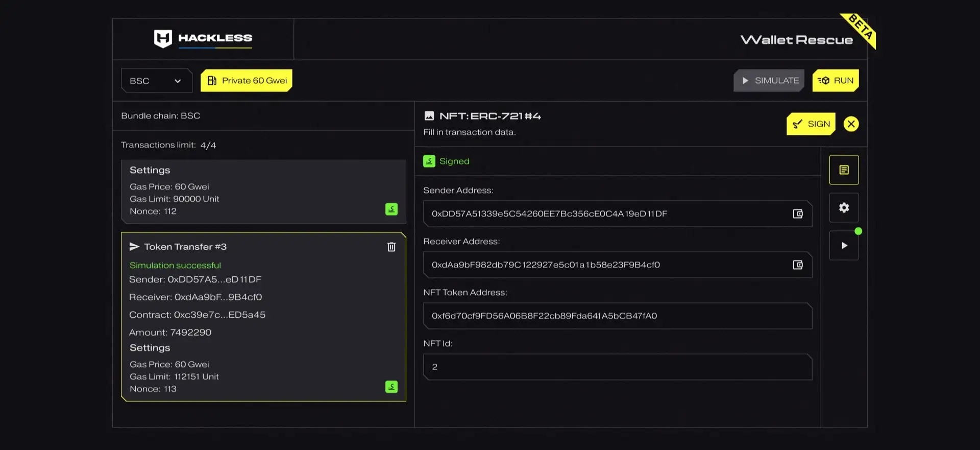Image resolution: width=980 pixels, height=450 pixels.
Task: Click the play simulation side icon
Action: tap(844, 246)
